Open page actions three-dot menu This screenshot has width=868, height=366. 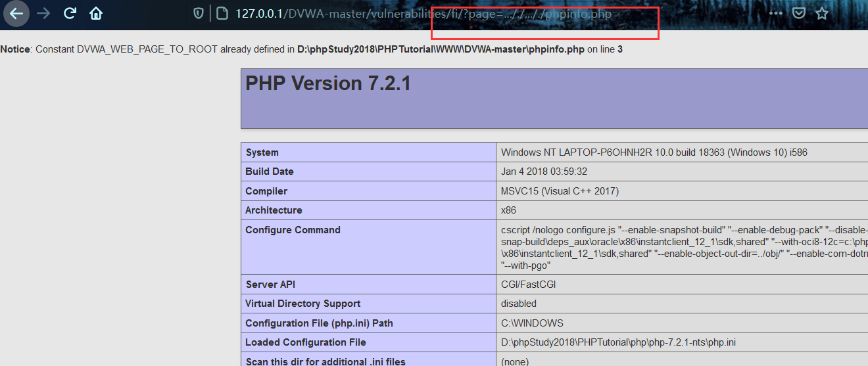point(776,13)
